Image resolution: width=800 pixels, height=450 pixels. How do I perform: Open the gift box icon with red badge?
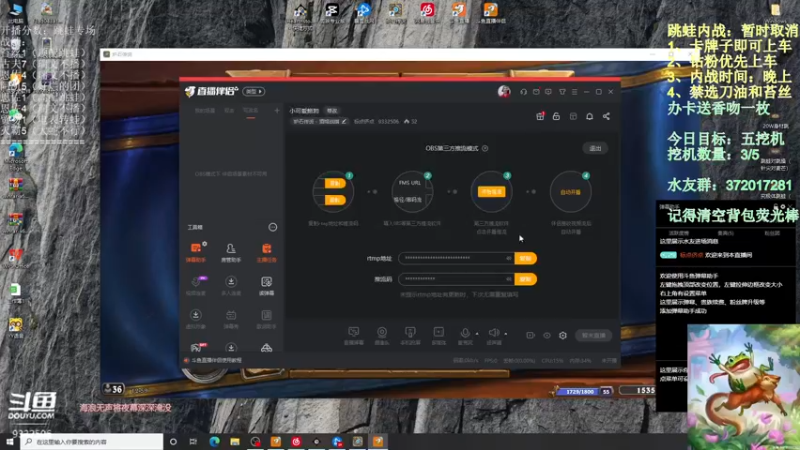pyautogui.click(x=540, y=116)
